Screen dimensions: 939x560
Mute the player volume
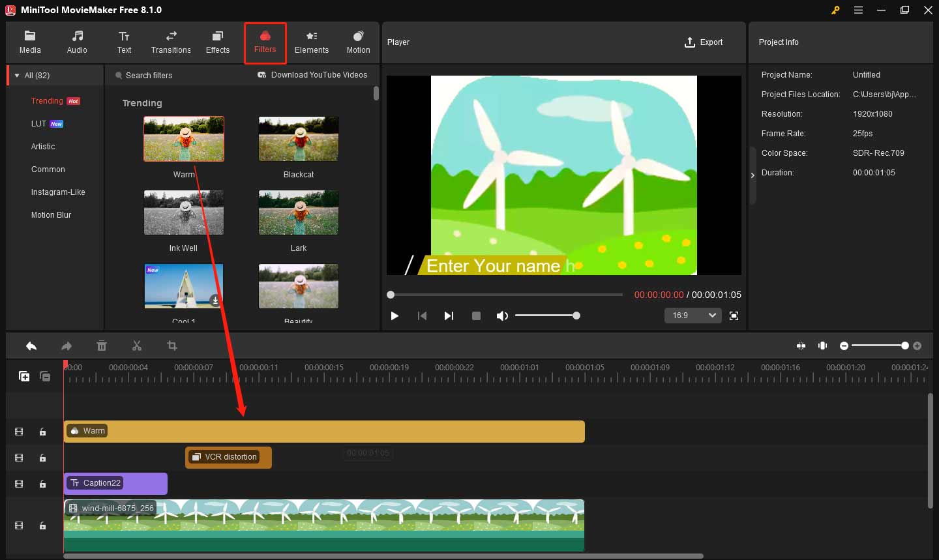pos(501,316)
